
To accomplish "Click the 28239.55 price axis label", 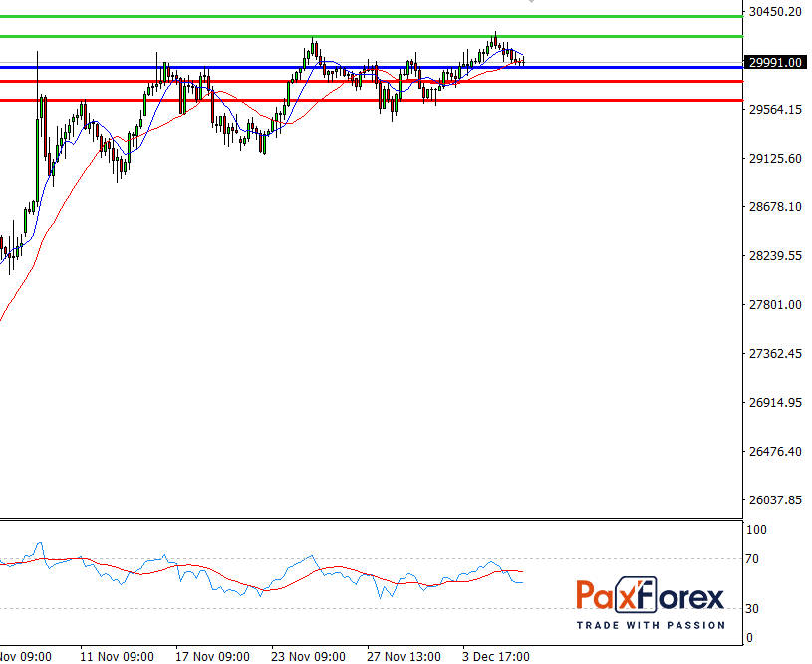I will pos(775,255).
